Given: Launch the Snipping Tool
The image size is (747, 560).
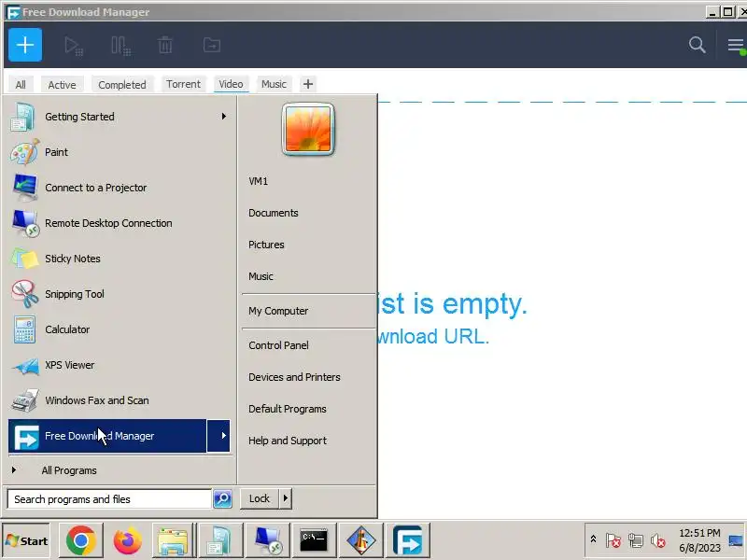Looking at the screenshot, I should coord(120,294).
